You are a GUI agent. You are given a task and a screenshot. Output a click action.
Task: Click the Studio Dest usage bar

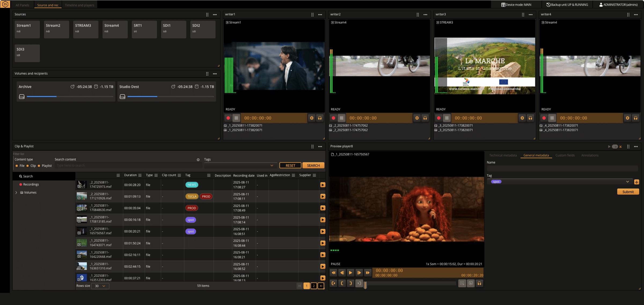171,96
